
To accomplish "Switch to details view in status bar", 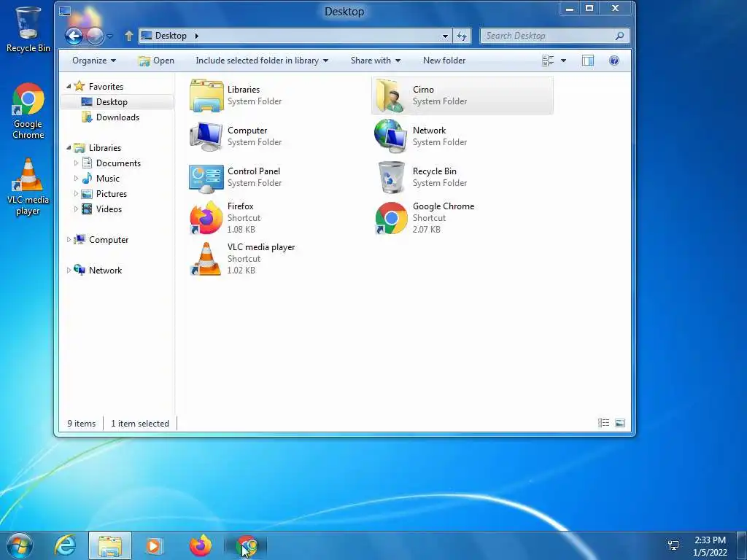I will pos(603,423).
